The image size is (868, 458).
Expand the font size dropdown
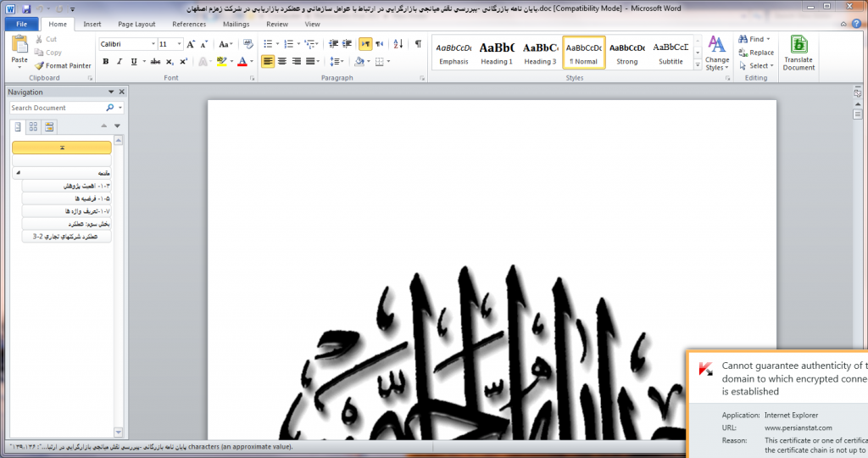pos(177,44)
